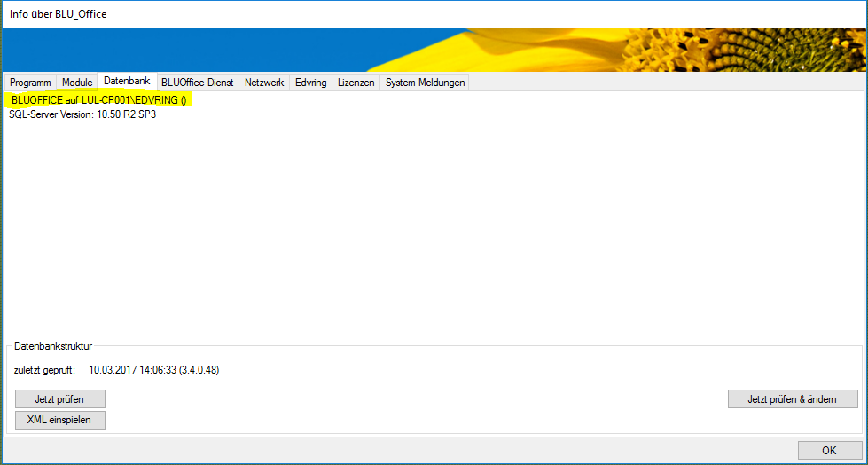Select the highlighted BLUOFFICE auf LUL-CP001\EDVRING text

coord(101,100)
